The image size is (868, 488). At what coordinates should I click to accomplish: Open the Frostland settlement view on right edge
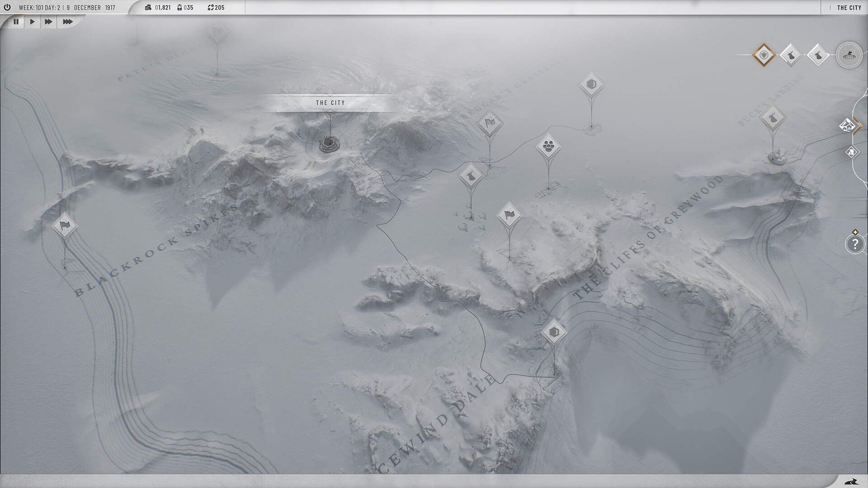click(848, 126)
